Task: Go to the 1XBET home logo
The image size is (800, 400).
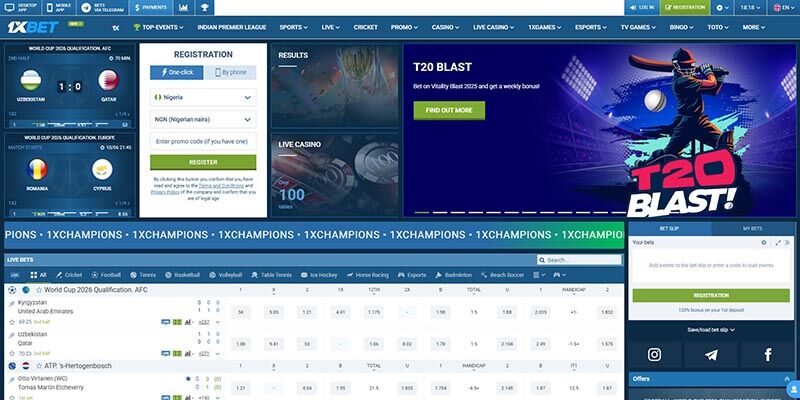Action: click(33, 28)
